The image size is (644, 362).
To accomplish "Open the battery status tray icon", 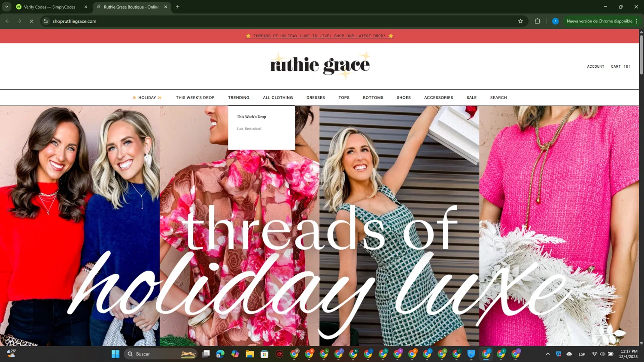I will point(611,354).
